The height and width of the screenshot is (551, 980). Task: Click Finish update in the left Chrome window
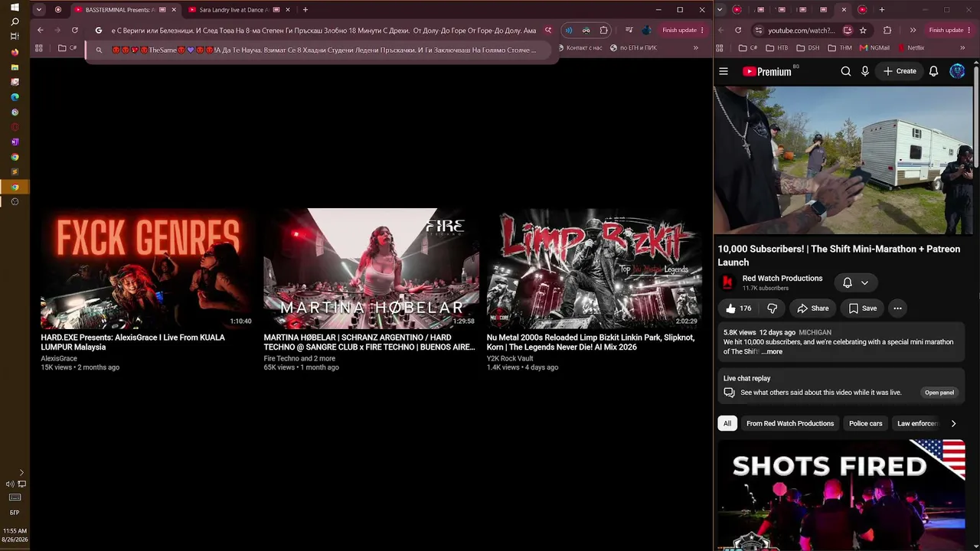684,31
